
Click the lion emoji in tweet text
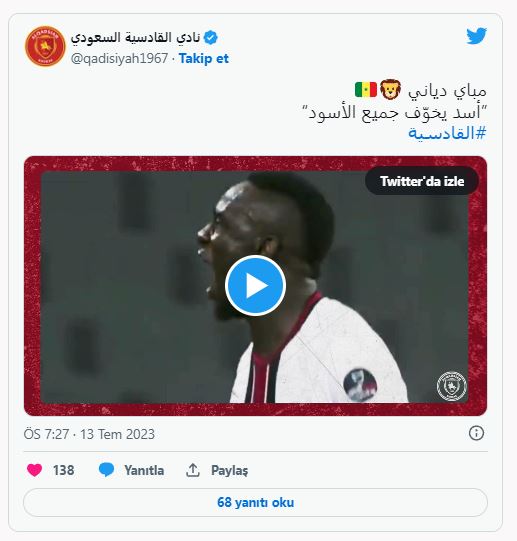[390, 90]
